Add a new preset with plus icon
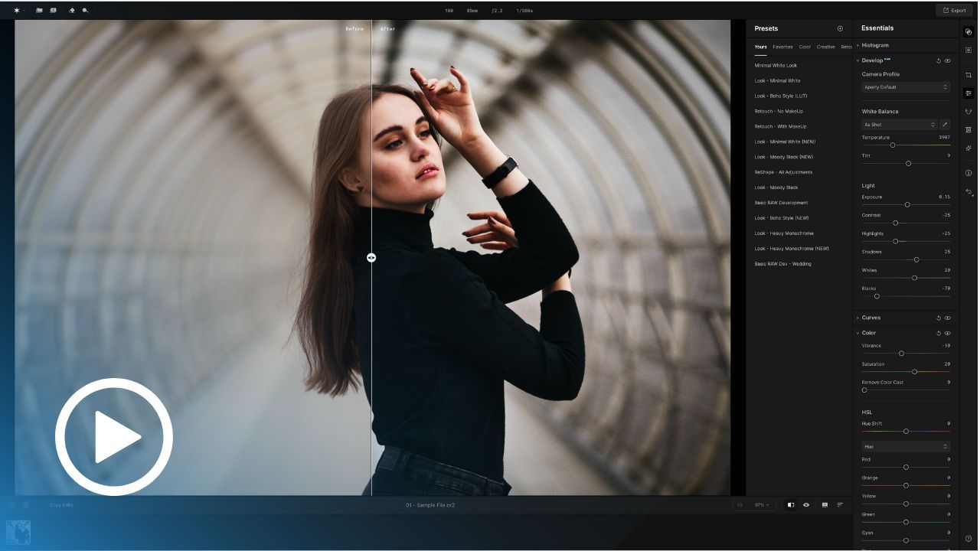This screenshot has width=980, height=551. click(840, 28)
